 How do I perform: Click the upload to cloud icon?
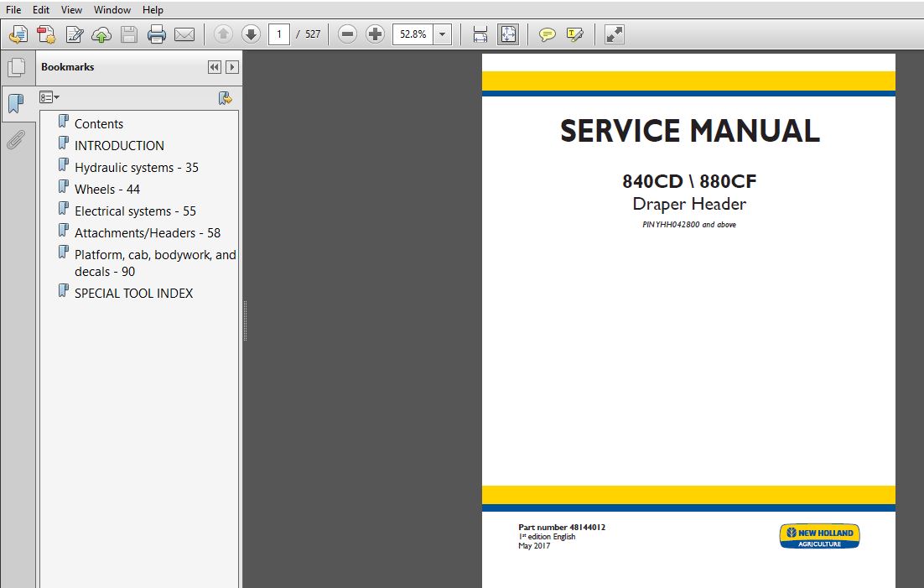(101, 34)
